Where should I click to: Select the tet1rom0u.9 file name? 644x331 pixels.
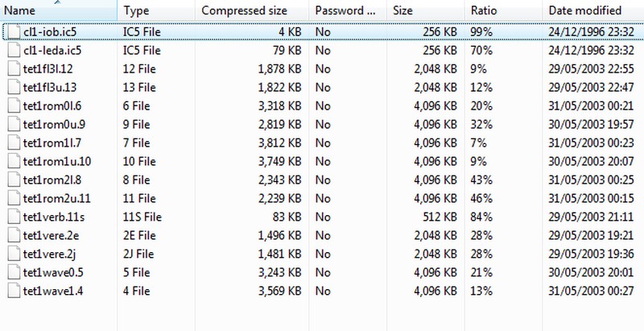tap(54, 125)
